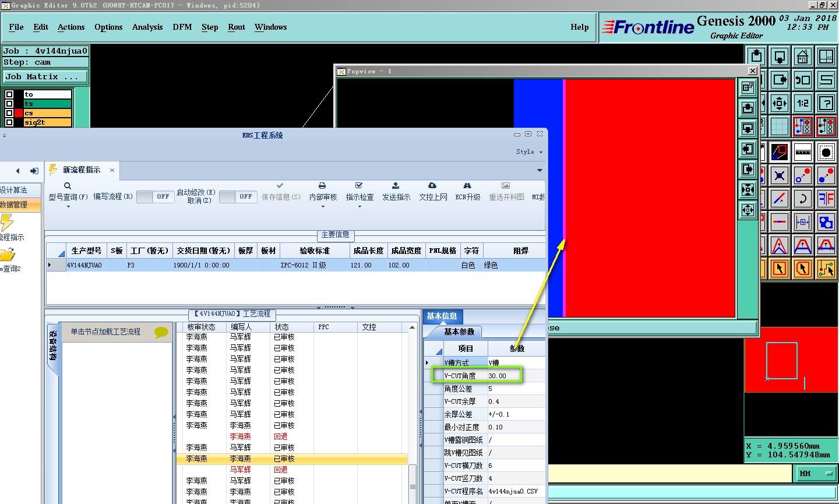Click the red color swatch of cs layer
Image resolution: width=839 pixels, height=504 pixels.
[19, 113]
